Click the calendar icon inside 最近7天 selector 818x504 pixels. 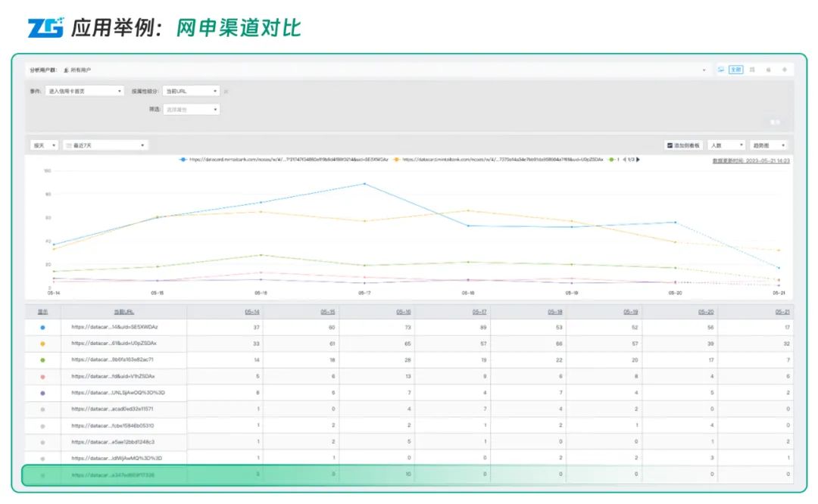pyautogui.click(x=70, y=145)
